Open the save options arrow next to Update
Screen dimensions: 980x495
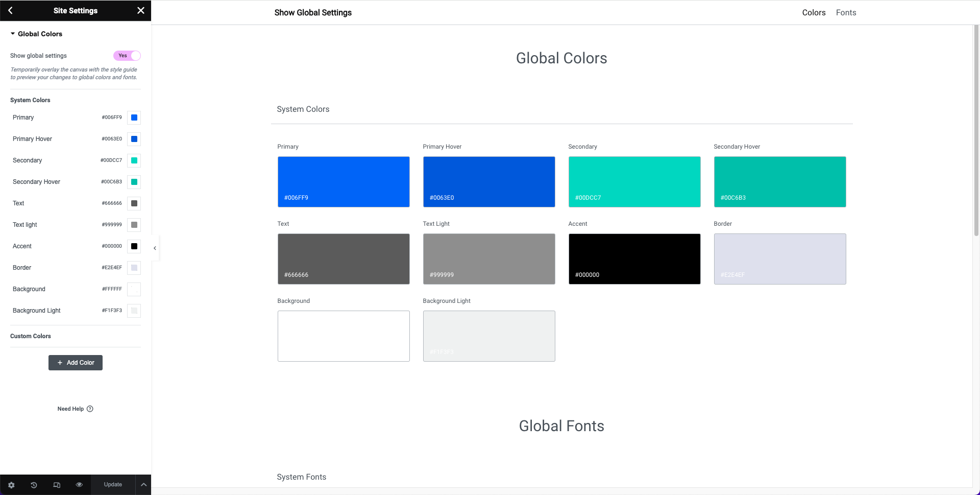tap(143, 485)
